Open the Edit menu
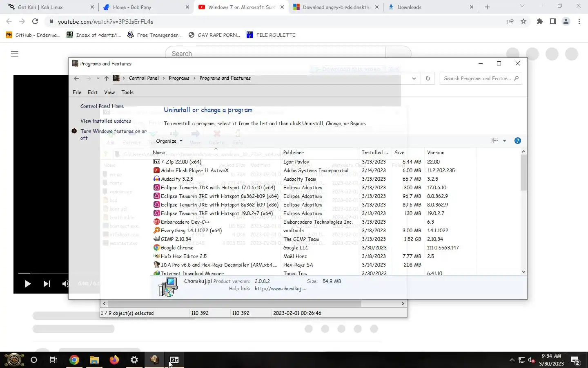The image size is (588, 368). tap(93, 92)
